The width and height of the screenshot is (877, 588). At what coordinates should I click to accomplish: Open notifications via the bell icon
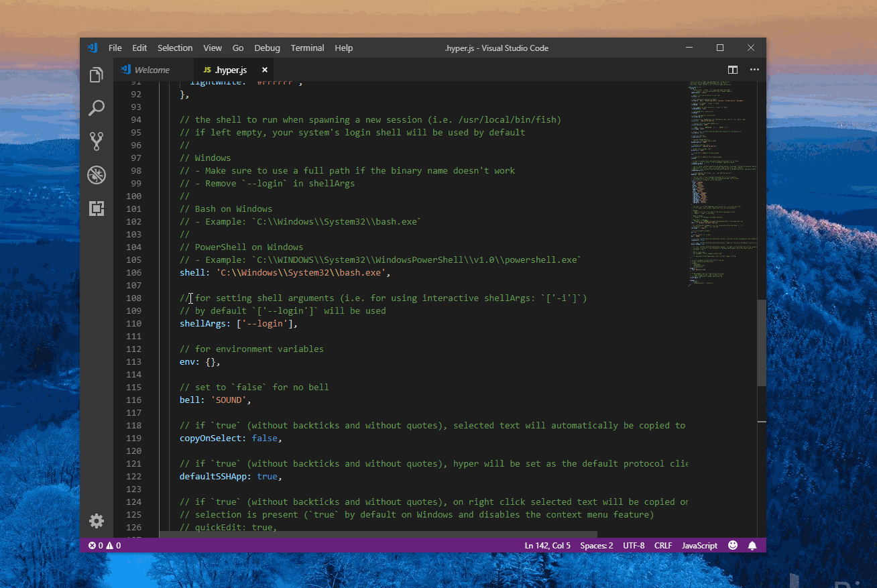click(752, 545)
